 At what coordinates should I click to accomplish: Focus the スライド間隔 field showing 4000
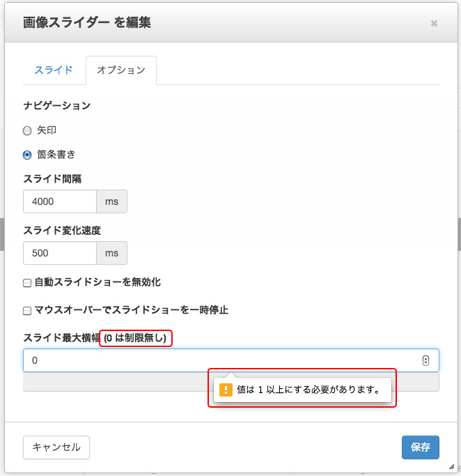60,201
